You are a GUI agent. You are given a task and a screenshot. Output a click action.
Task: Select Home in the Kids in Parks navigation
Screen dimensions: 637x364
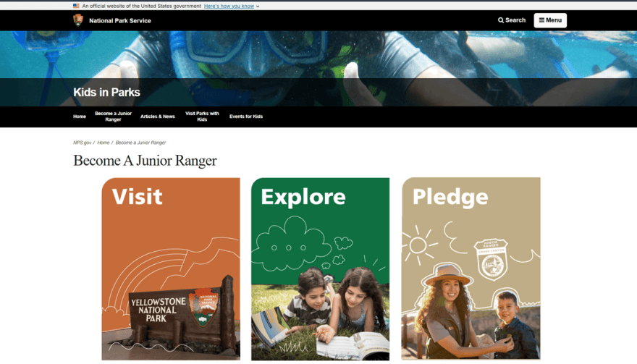(80, 117)
